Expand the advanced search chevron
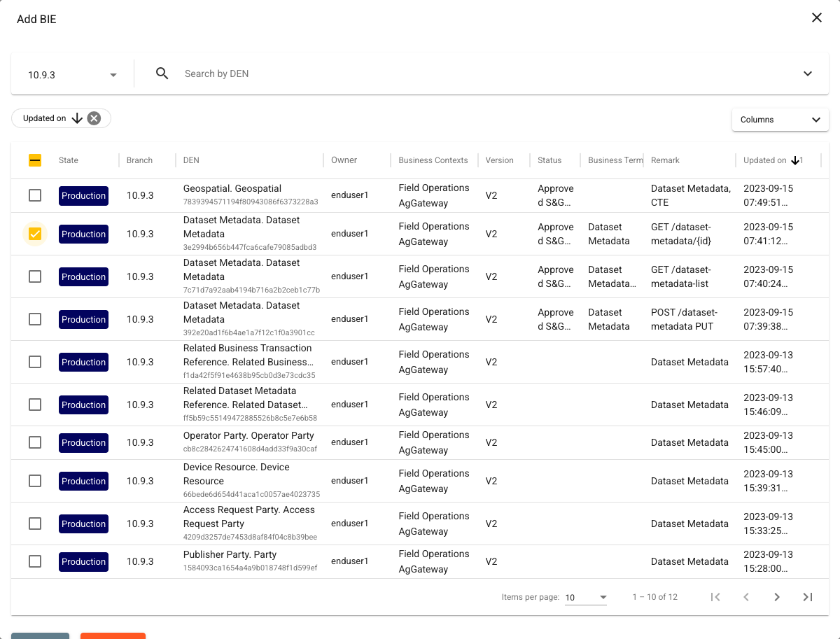This screenshot has height=639, width=840. coord(808,73)
